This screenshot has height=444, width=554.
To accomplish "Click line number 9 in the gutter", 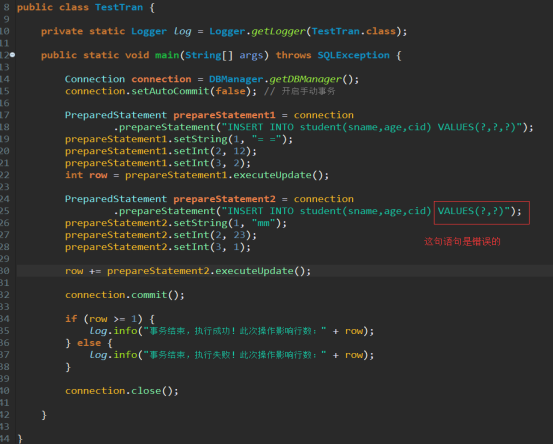I will (6, 19).
